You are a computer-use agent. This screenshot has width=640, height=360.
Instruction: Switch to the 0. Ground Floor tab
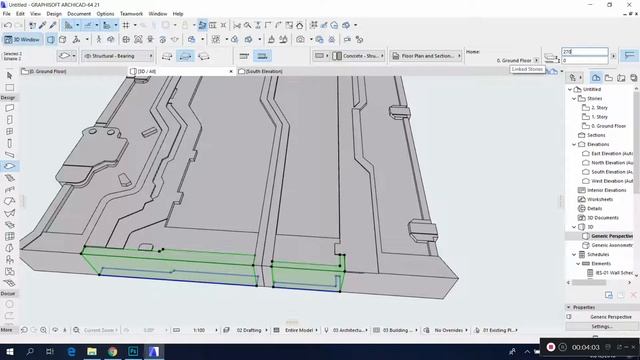pos(74,71)
